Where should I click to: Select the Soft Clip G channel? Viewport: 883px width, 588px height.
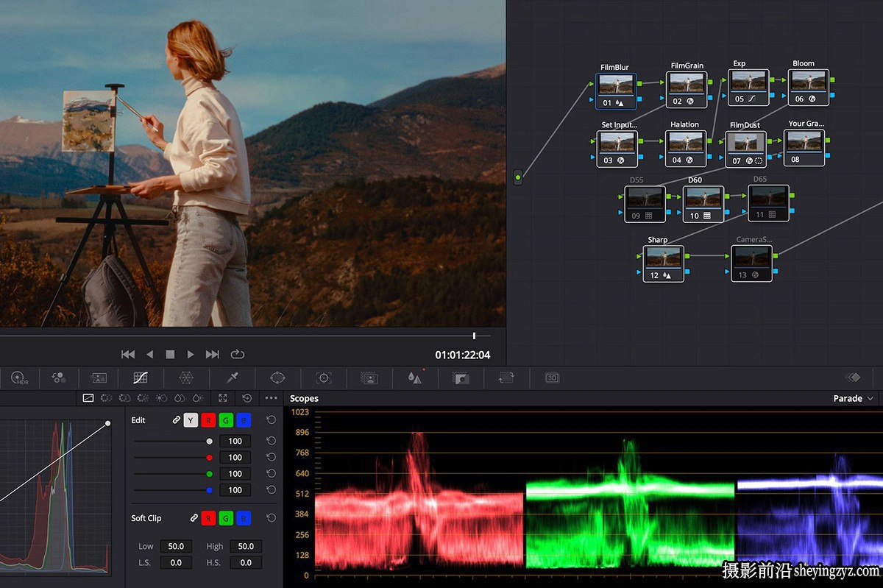point(226,518)
